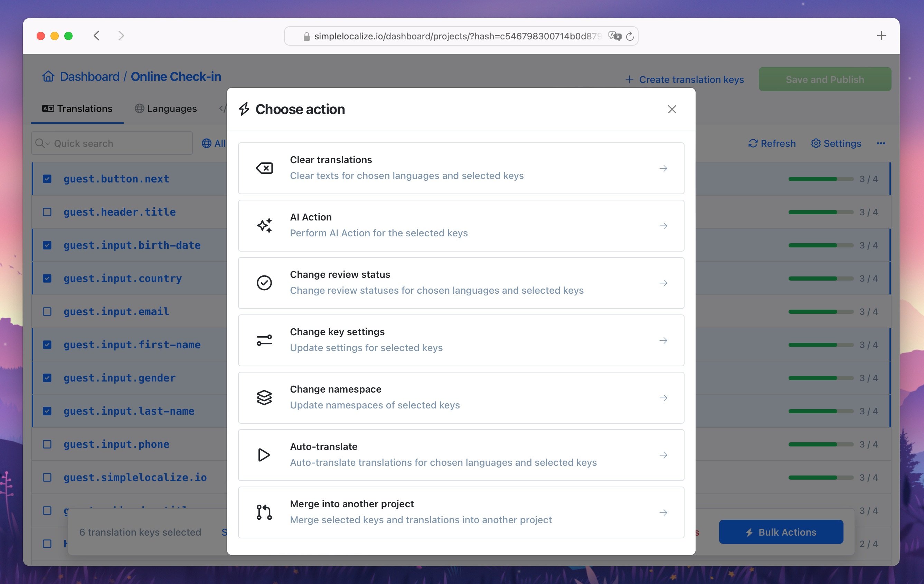Click the Change review status checkmark icon
This screenshot has width=924, height=584.
coord(264,282)
